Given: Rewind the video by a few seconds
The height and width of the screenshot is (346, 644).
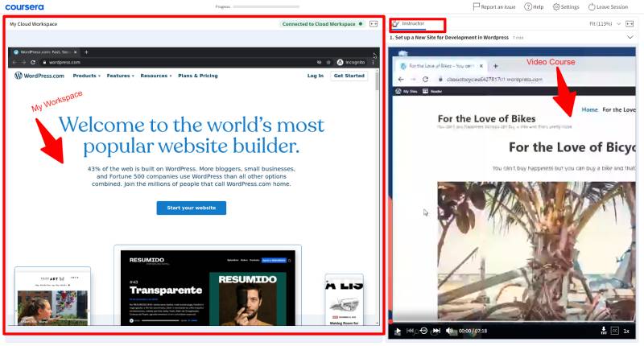Looking at the screenshot, I should pos(423,331).
